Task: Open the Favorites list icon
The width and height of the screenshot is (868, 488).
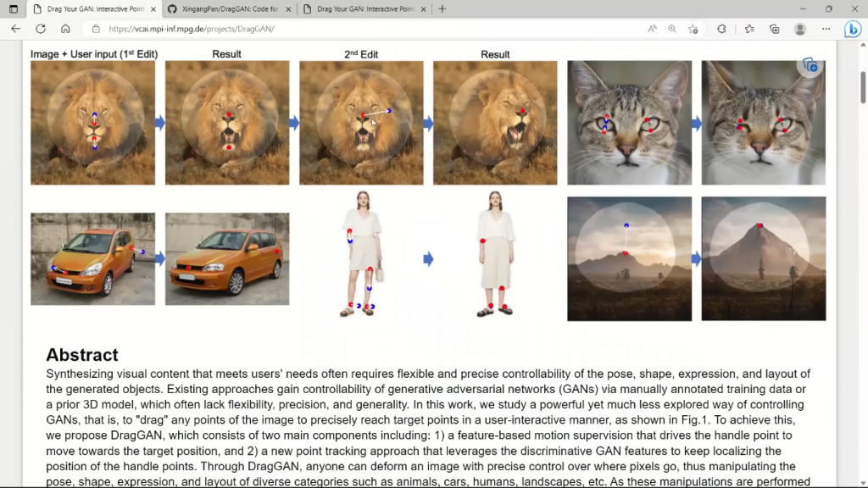Action: pos(749,29)
